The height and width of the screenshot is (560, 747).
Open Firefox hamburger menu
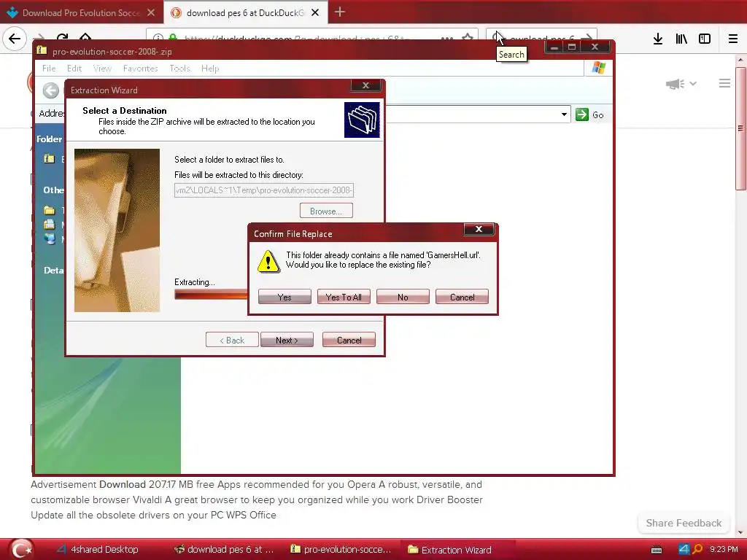point(732,39)
